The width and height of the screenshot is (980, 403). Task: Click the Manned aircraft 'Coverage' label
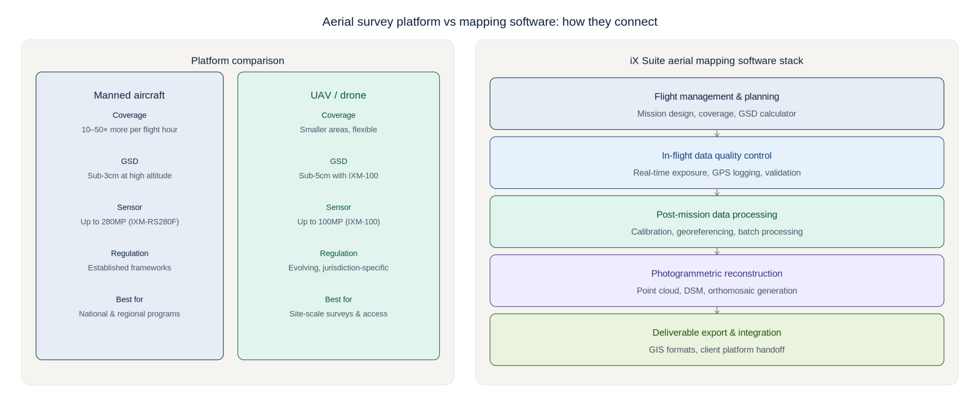pyautogui.click(x=129, y=115)
